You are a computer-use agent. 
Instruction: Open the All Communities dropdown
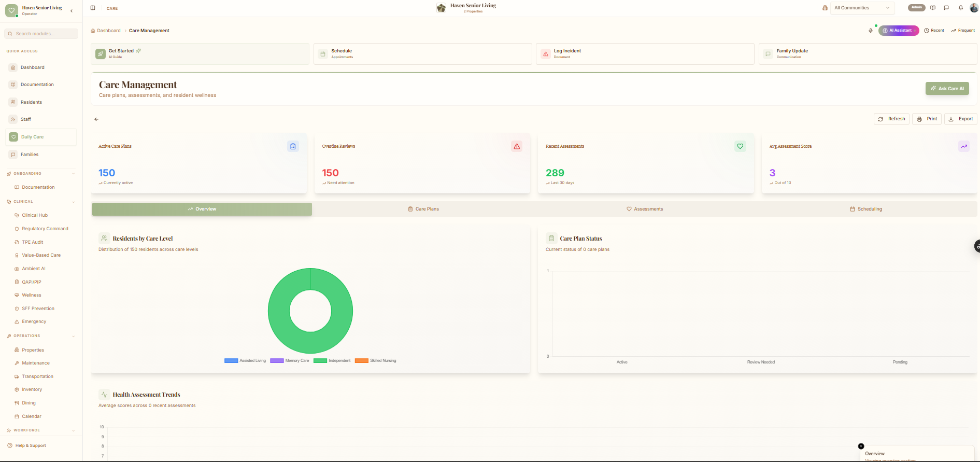click(x=862, y=8)
